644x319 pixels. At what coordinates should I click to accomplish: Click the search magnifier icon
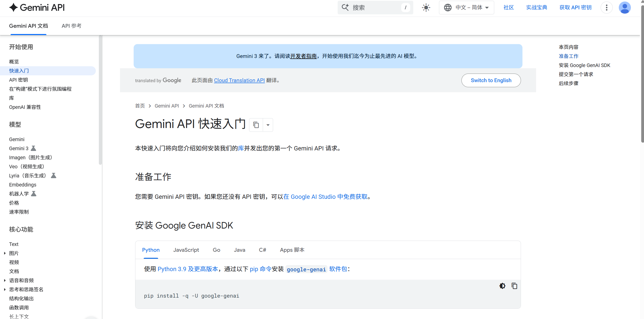point(346,7)
